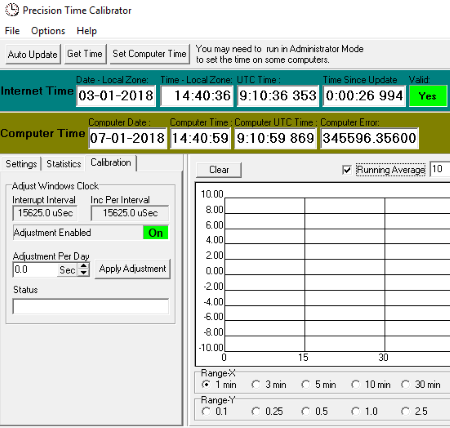Select the 10 min Range-X option
This screenshot has height=428, width=450.
[x=356, y=384]
